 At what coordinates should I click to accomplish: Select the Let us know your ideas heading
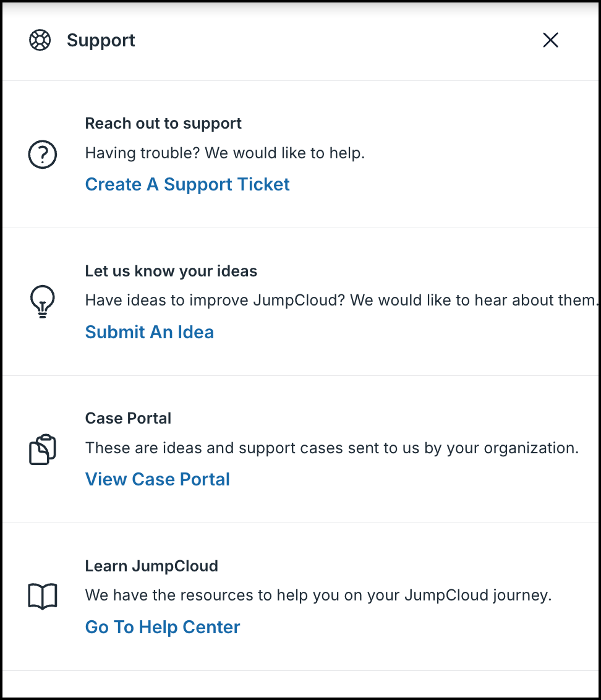pos(171,271)
